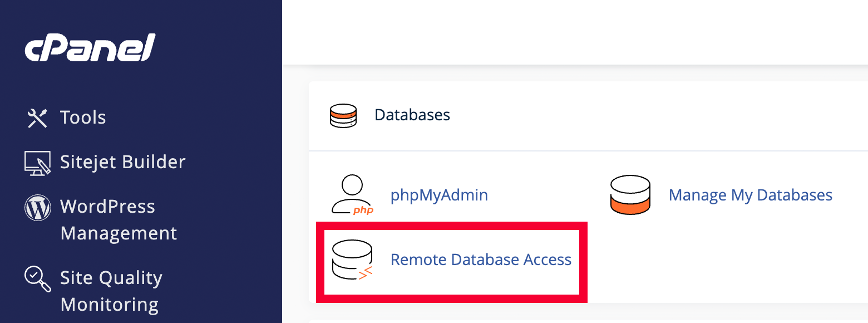The width and height of the screenshot is (868, 323).
Task: Click the WordPress logo icon
Action: (x=37, y=208)
